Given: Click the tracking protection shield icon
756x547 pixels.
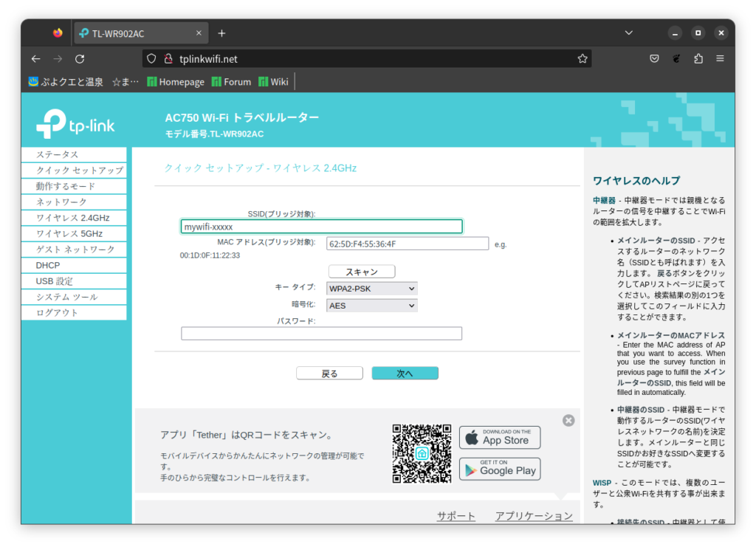Looking at the screenshot, I should tap(151, 59).
